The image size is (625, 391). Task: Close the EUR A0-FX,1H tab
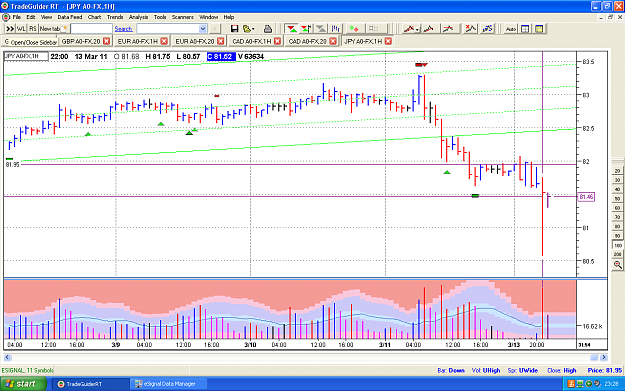point(164,41)
